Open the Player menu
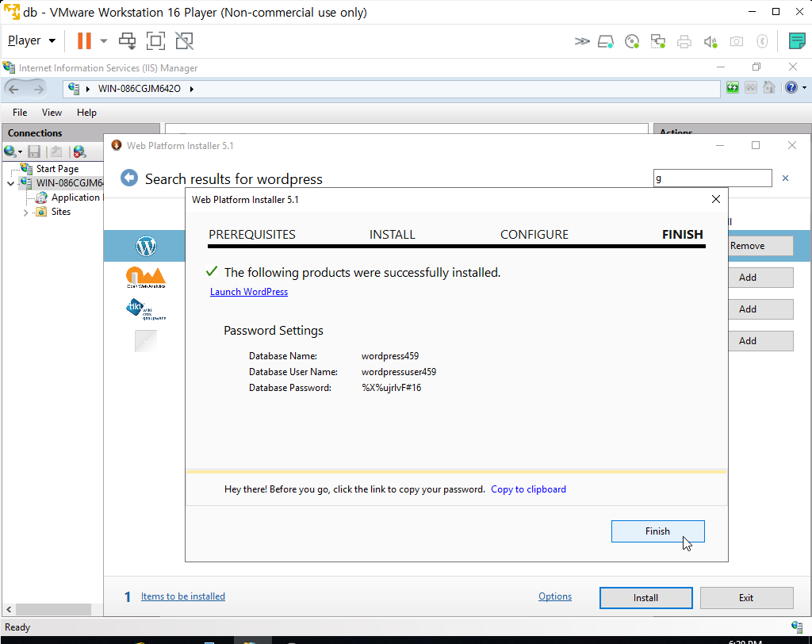The width and height of the screenshot is (812, 644). pos(32,40)
